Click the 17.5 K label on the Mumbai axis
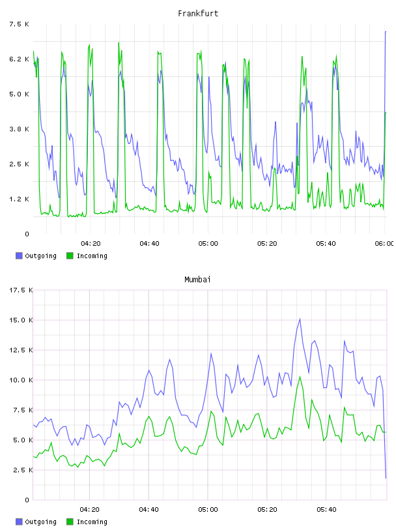This screenshot has width=396, height=532. coord(21,290)
